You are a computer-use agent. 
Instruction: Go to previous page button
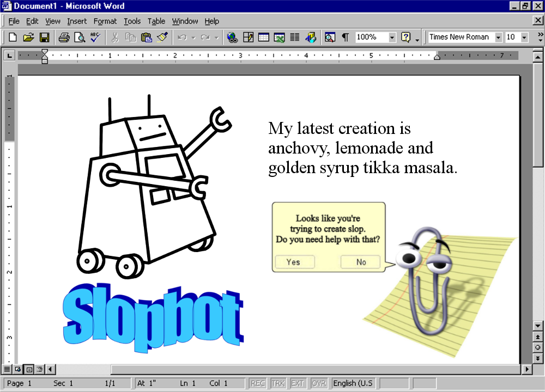(x=537, y=337)
